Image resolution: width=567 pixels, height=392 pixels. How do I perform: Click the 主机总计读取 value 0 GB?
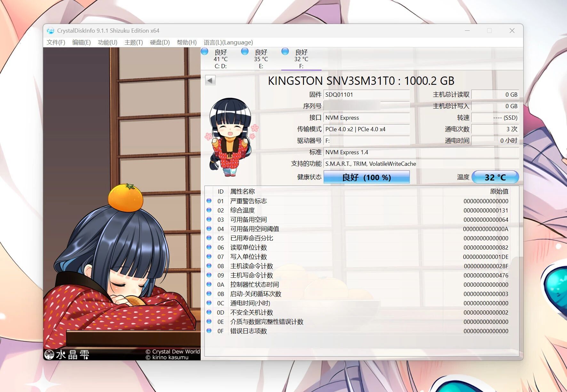tap(495, 95)
